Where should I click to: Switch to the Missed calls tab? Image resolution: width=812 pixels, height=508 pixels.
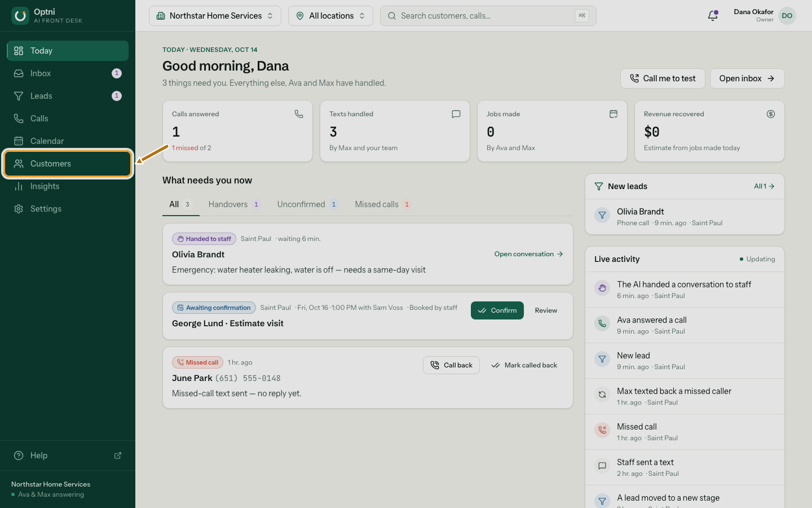383,204
